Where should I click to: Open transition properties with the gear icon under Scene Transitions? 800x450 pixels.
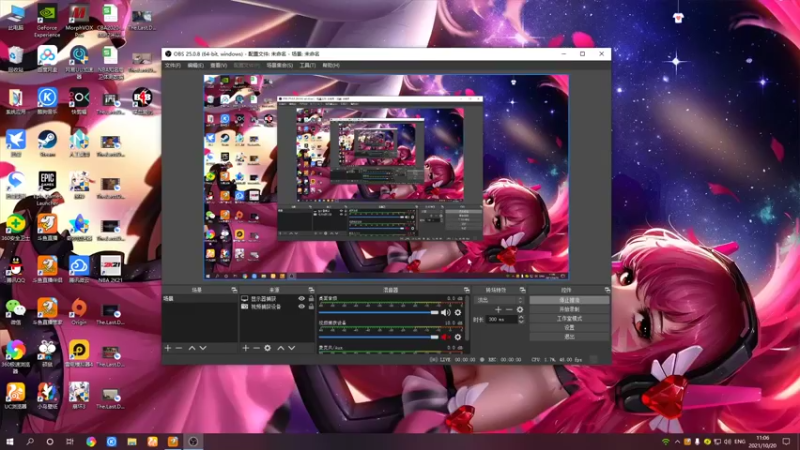click(519, 310)
